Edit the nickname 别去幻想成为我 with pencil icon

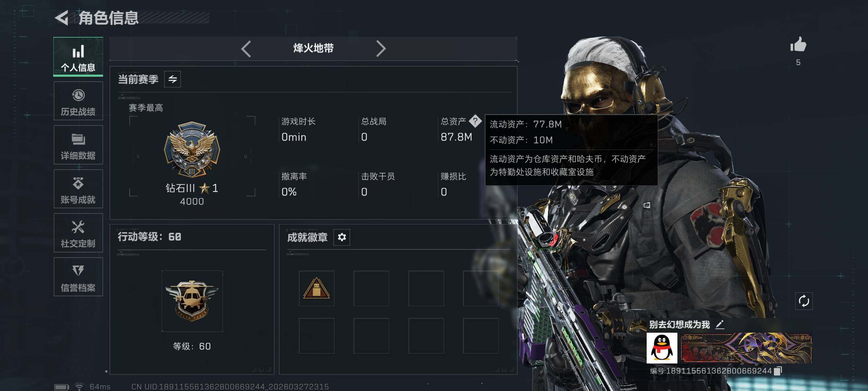pos(720,324)
